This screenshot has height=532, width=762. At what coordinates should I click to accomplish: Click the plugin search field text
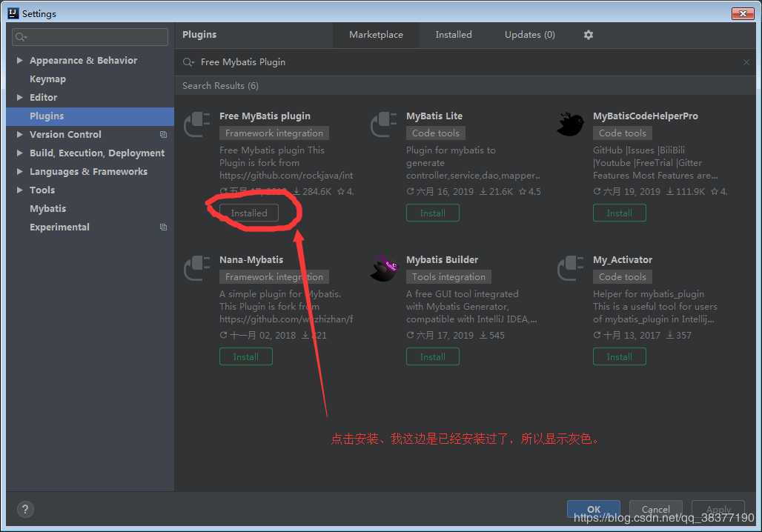243,62
